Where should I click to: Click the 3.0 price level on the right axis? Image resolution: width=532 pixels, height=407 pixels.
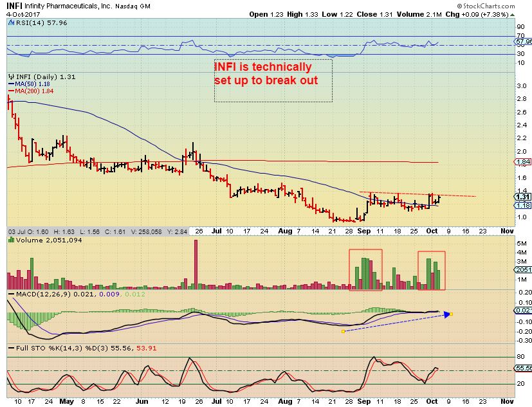point(522,86)
